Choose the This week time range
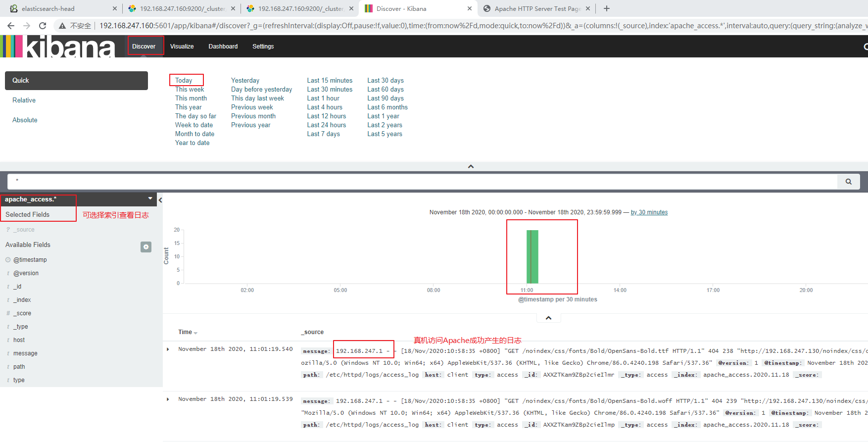The width and height of the screenshot is (868, 442). point(190,90)
